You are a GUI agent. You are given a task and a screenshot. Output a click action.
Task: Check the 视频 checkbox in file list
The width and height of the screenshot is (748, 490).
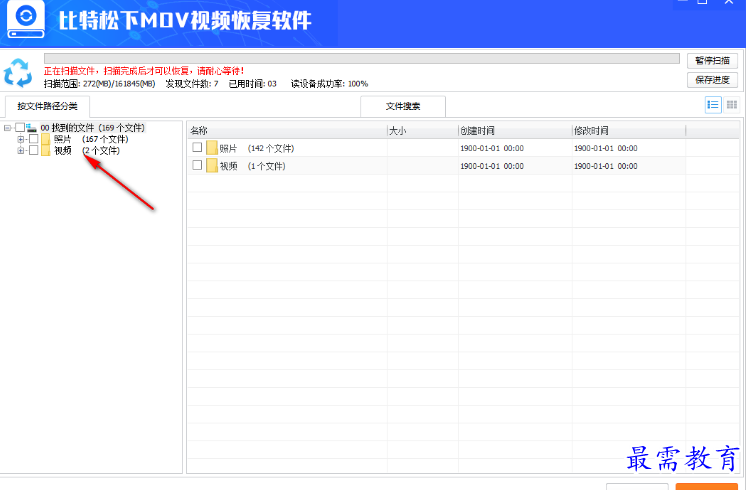click(197, 166)
